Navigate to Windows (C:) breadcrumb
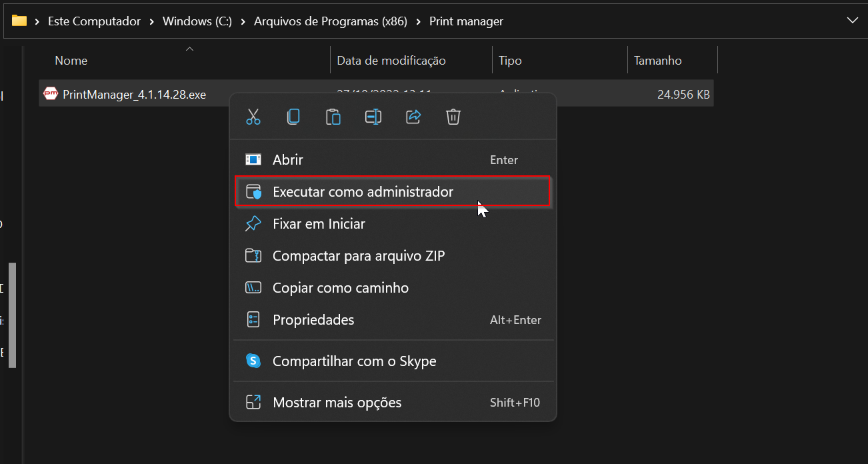The width and height of the screenshot is (868, 464). (x=197, y=21)
